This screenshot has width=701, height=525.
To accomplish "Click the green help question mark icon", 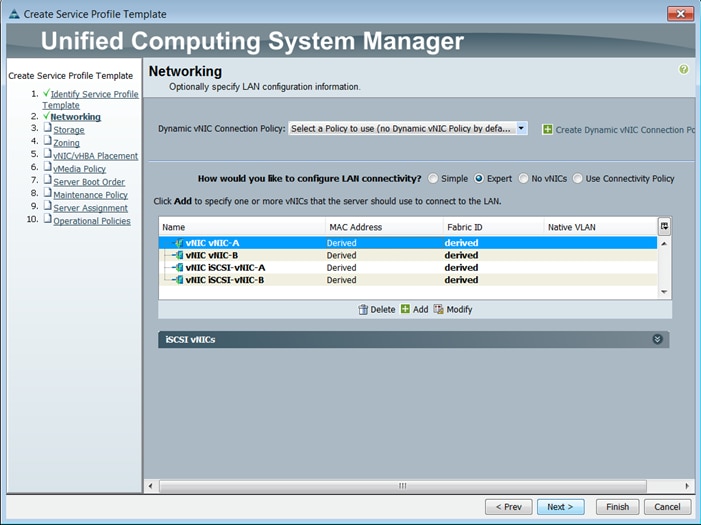I will [683, 69].
